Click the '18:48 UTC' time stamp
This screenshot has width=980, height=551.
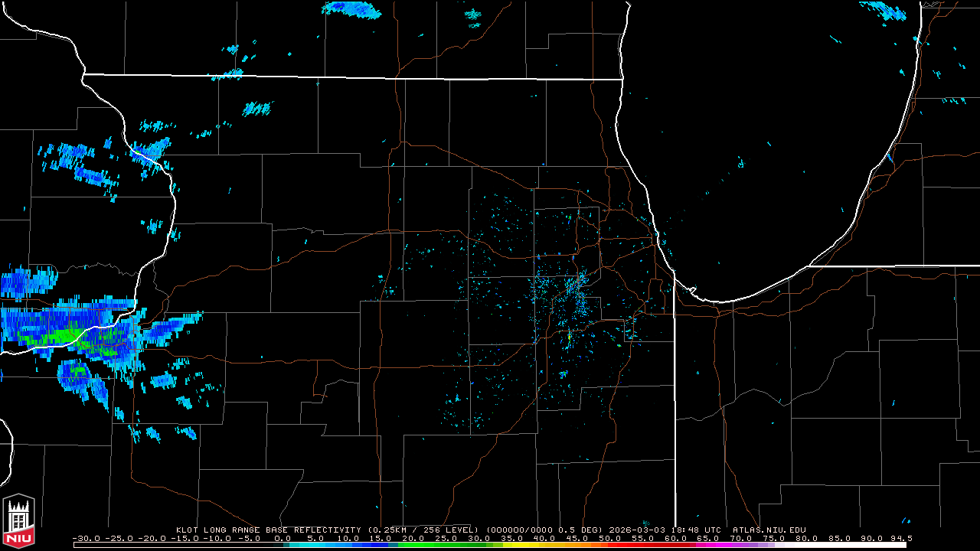tap(695, 530)
